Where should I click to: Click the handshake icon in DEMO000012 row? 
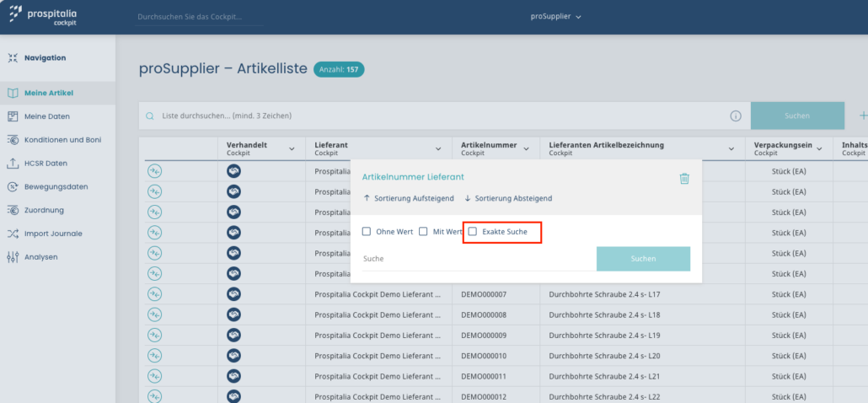pyautogui.click(x=233, y=397)
